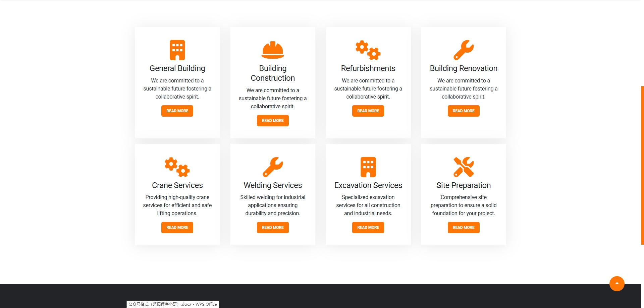
Task: Click the gears icon above Crane Services
Action: click(x=177, y=167)
